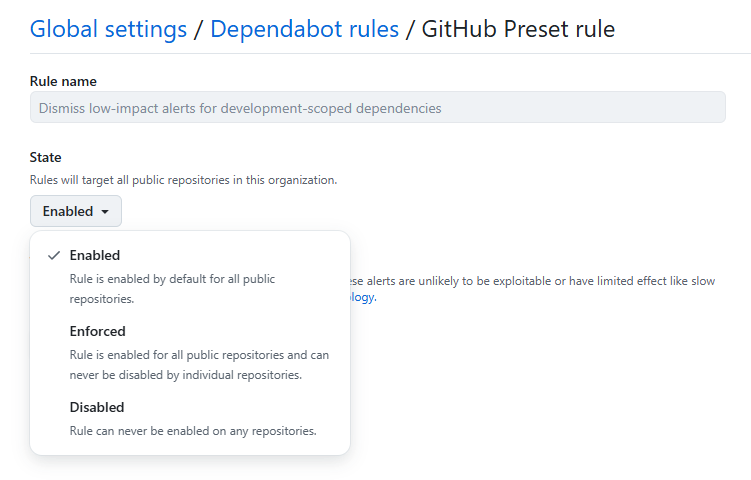Screen dimensions: 751x480
Task: Click into the Rule name text field
Action: point(377,107)
